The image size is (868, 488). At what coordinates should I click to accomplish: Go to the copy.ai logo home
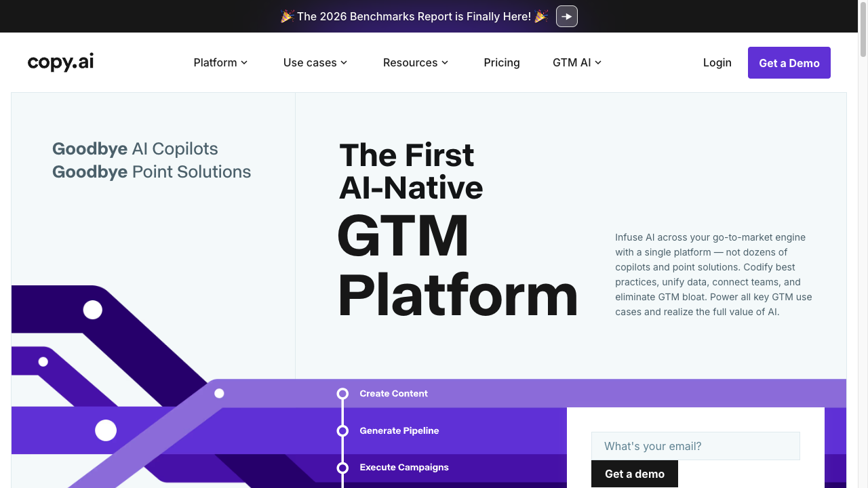61,62
